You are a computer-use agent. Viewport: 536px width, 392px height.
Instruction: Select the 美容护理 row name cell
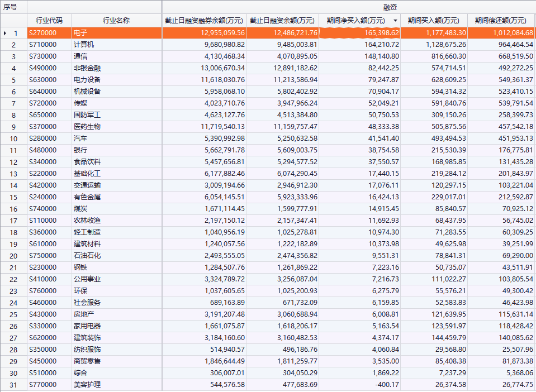(x=116, y=385)
